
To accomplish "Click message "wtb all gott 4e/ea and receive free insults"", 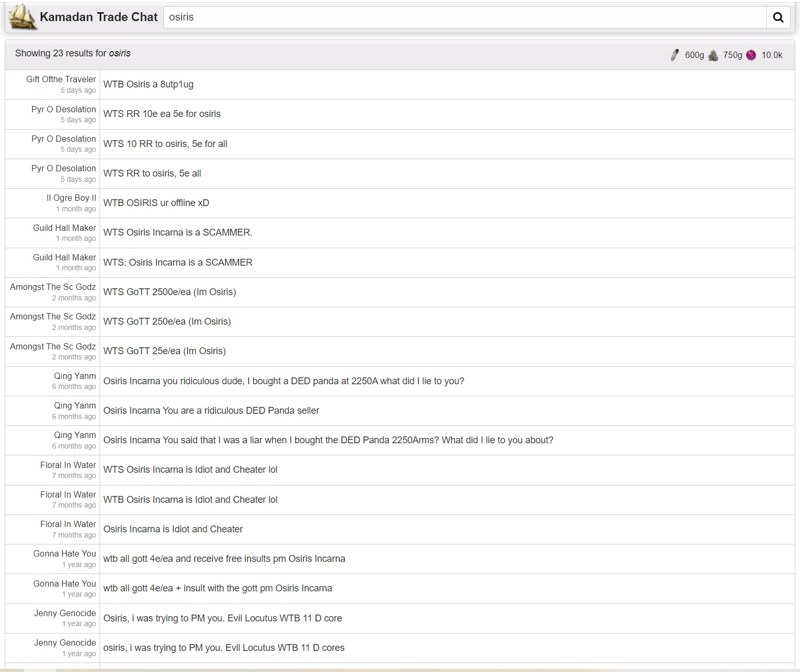I will pyautogui.click(x=224, y=559).
